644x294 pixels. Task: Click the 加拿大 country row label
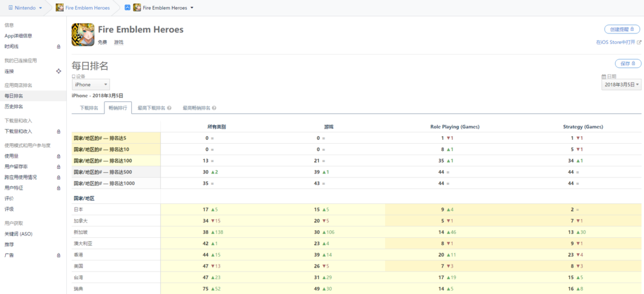(x=80, y=220)
